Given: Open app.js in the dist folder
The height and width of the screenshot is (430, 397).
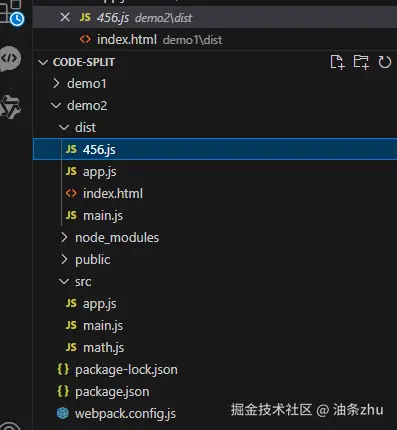Looking at the screenshot, I should 215,171.
